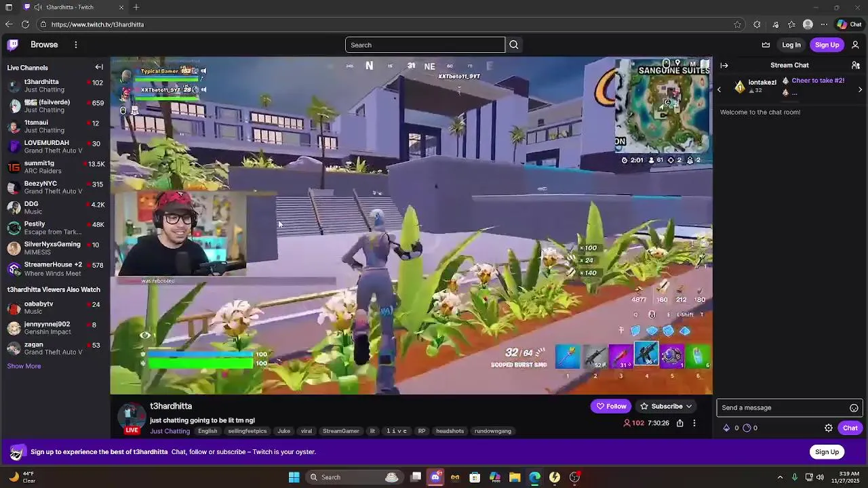Share the stream via share icon
This screenshot has height=488, width=868.
tap(679, 423)
